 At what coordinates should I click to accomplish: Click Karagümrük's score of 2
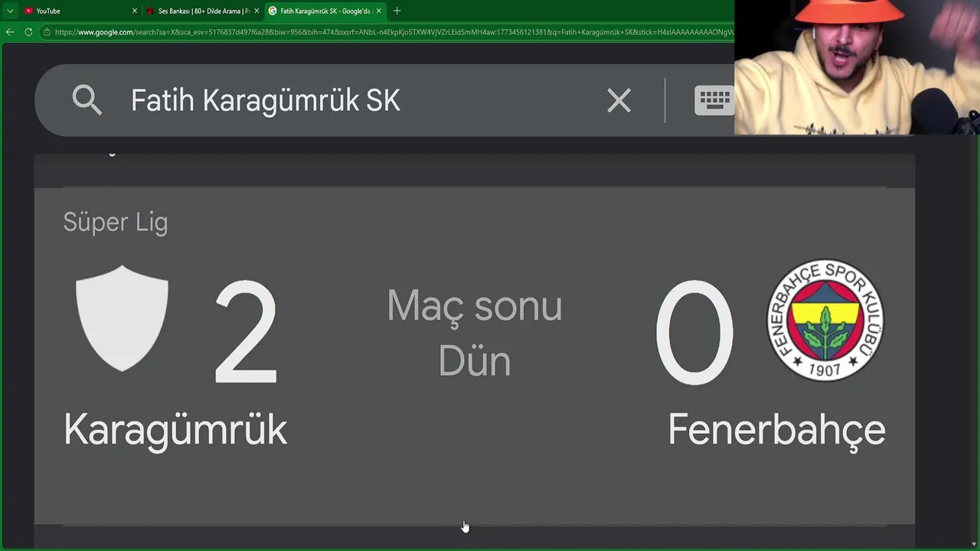coord(246,332)
